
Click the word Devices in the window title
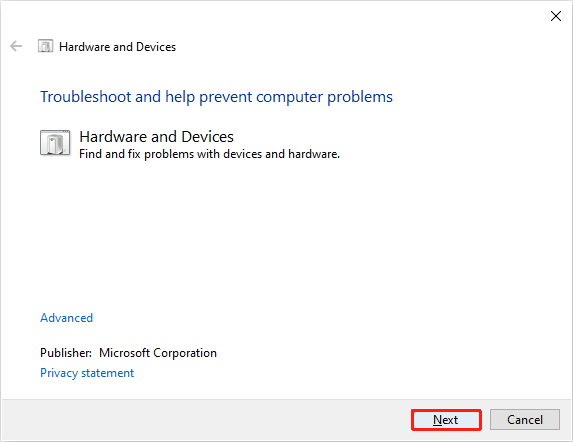coord(156,47)
